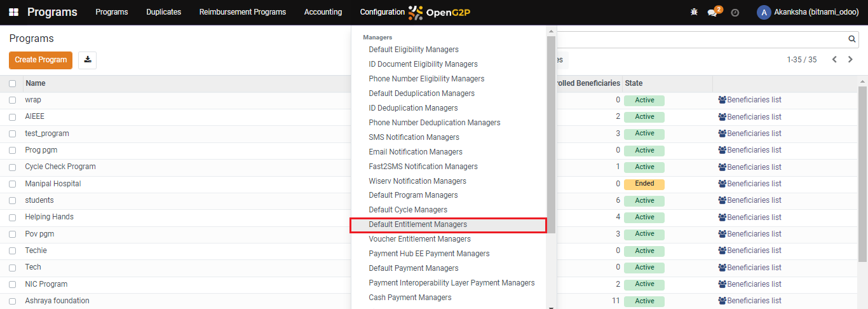Open Akanksha user account dropdown
The width and height of the screenshot is (868, 309).
[808, 12]
